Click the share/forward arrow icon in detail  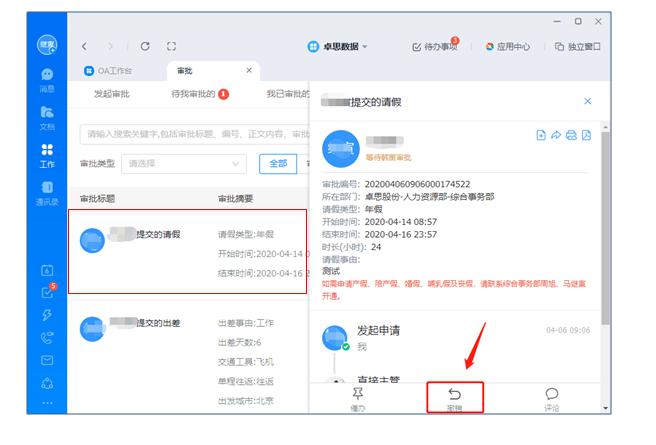click(x=556, y=135)
